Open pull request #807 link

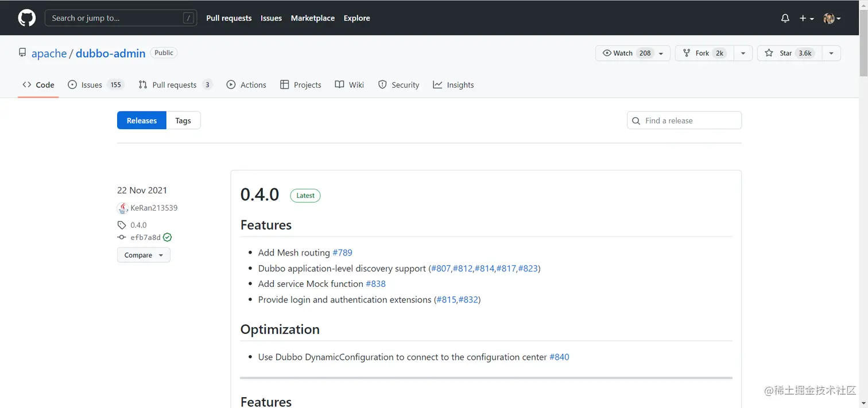click(441, 268)
